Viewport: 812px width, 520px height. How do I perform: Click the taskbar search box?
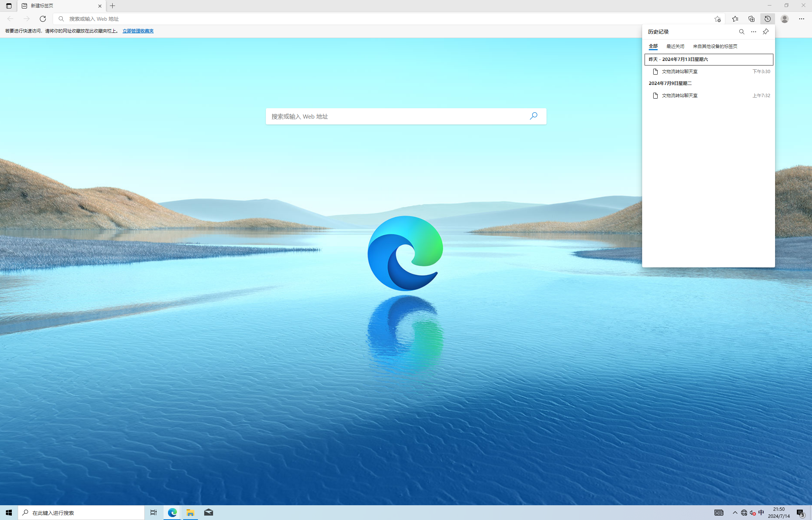click(x=81, y=513)
